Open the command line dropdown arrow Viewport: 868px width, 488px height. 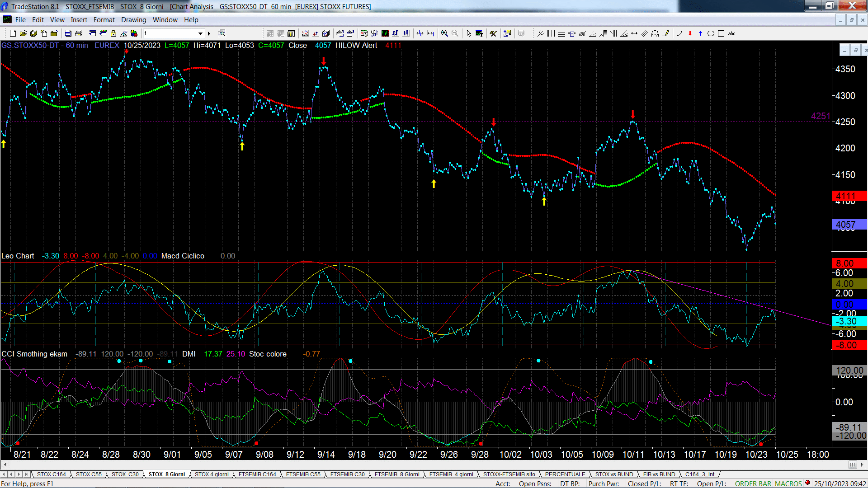coord(200,33)
